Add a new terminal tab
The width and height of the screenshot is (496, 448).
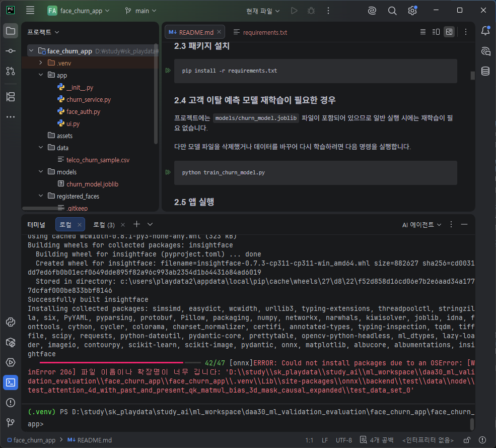(x=136, y=224)
